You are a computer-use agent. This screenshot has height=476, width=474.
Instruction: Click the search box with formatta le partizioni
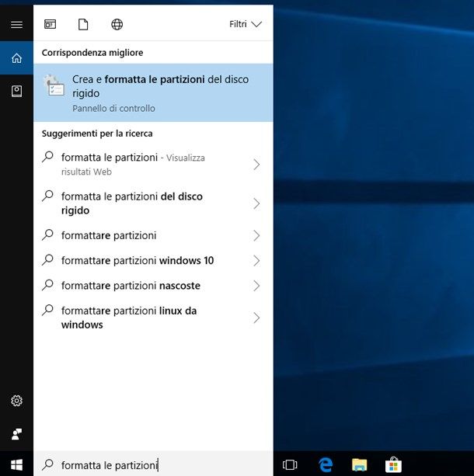point(153,464)
